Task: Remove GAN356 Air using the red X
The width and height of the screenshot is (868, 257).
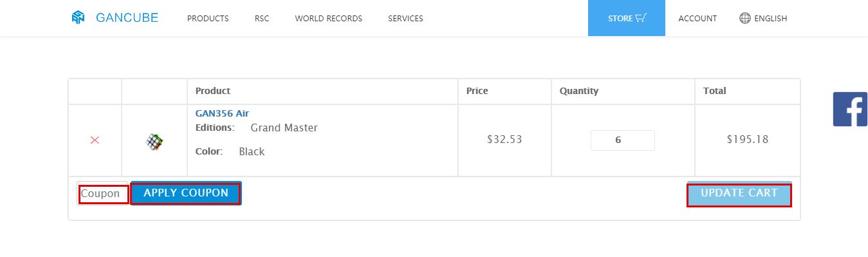Action: point(95,140)
